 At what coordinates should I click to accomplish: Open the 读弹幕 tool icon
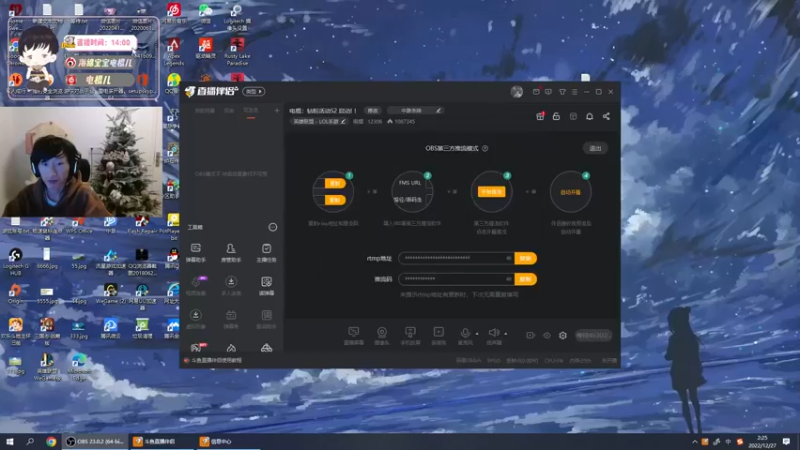[266, 286]
